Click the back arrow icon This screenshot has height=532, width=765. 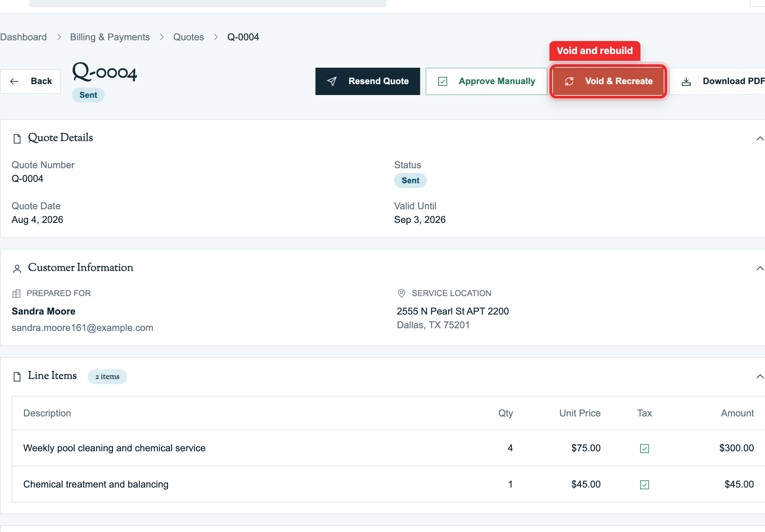tap(14, 81)
